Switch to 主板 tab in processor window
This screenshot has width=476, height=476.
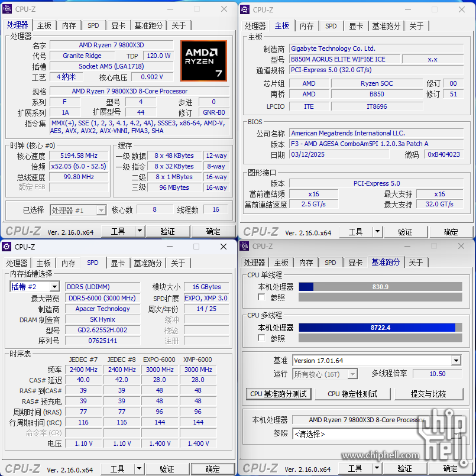pyautogui.click(x=44, y=25)
